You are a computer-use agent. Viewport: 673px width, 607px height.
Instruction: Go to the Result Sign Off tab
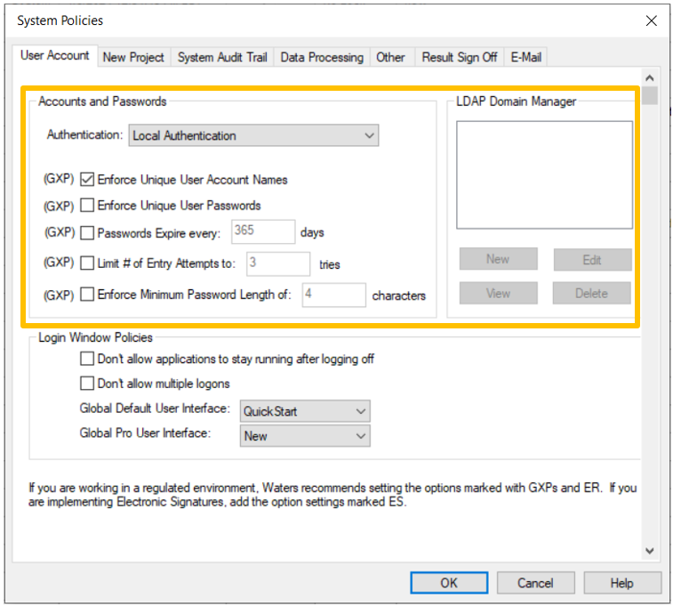click(x=459, y=58)
